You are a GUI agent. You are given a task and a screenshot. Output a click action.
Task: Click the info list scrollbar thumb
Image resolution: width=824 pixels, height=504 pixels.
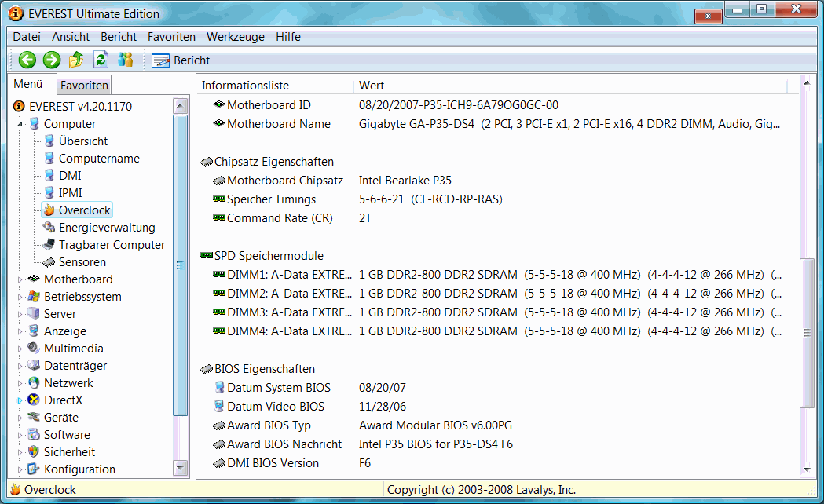pos(807,332)
